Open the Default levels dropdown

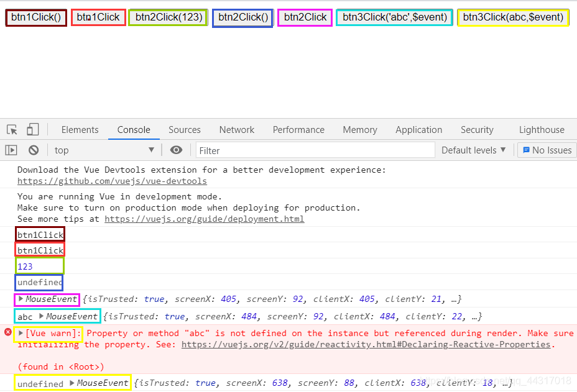coord(473,150)
